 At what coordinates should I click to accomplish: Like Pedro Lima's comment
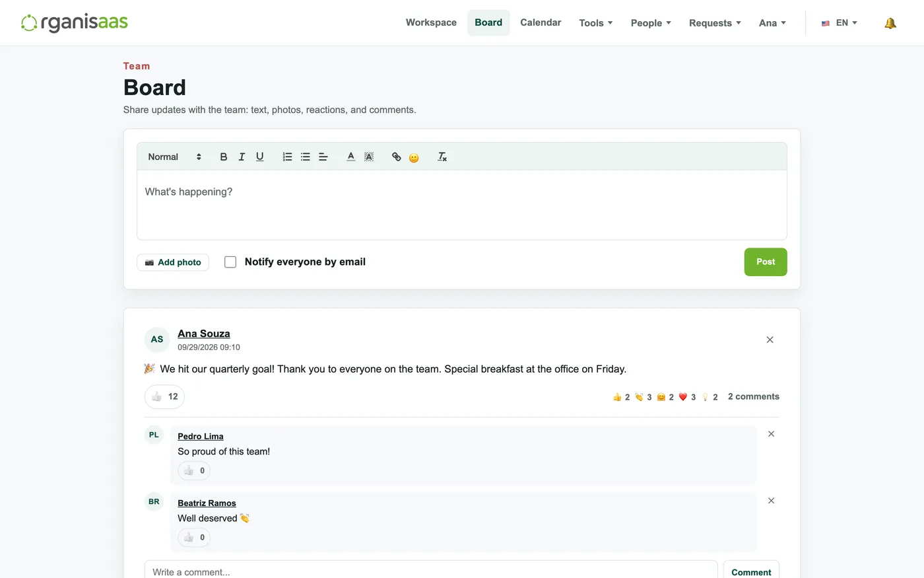click(x=194, y=470)
